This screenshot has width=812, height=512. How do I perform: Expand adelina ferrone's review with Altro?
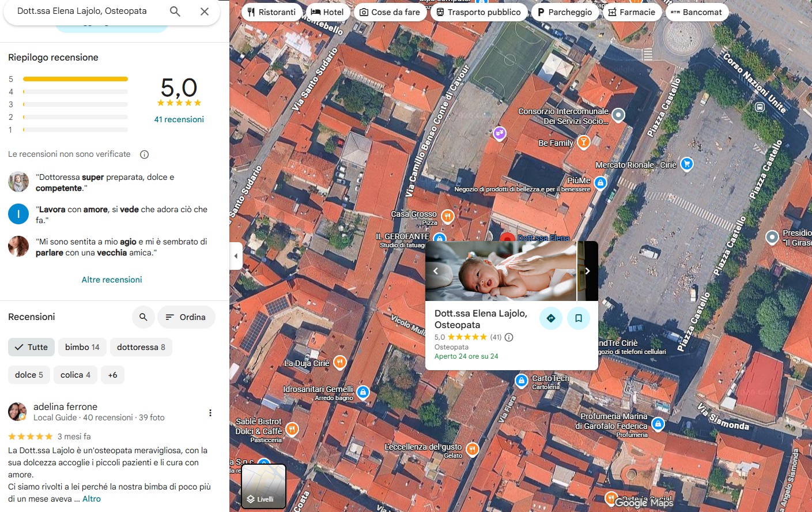(92, 499)
